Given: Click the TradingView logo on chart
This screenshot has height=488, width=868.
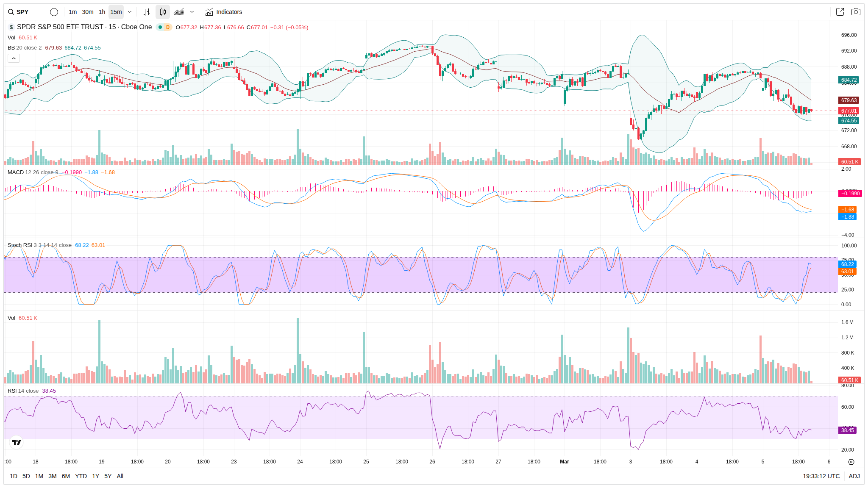Looking at the screenshot, I should pyautogui.click(x=17, y=442).
